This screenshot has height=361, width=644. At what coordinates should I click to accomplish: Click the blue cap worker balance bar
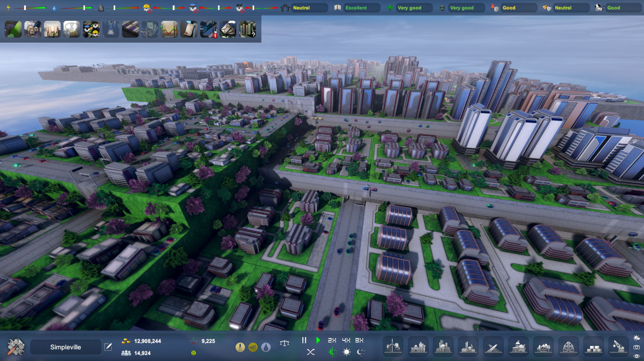point(215,8)
